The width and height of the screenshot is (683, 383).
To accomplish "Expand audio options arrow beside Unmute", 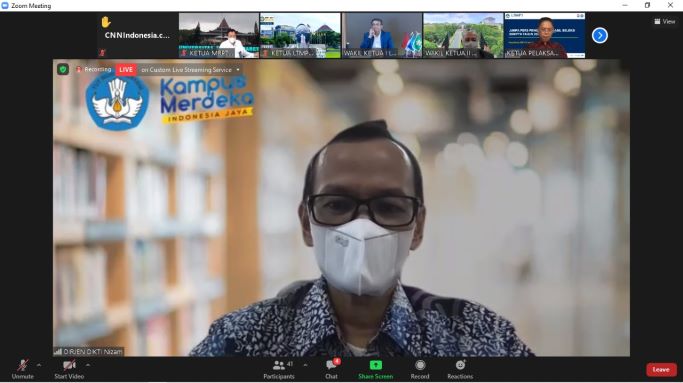I will 39,365.
